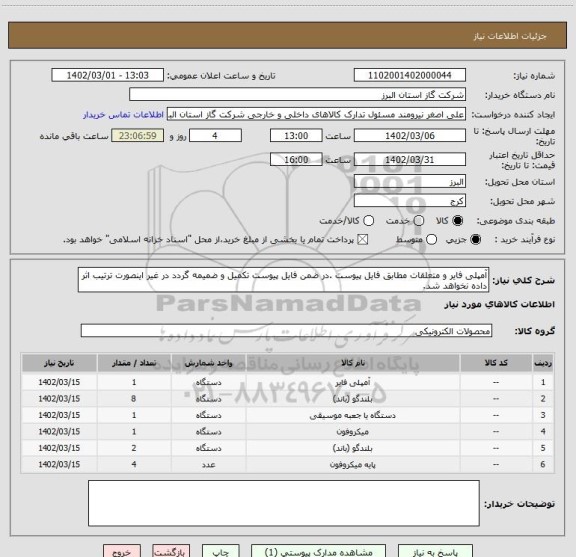
Task: Click the request creator field علی اصغر نیرومند
Action: point(316,115)
